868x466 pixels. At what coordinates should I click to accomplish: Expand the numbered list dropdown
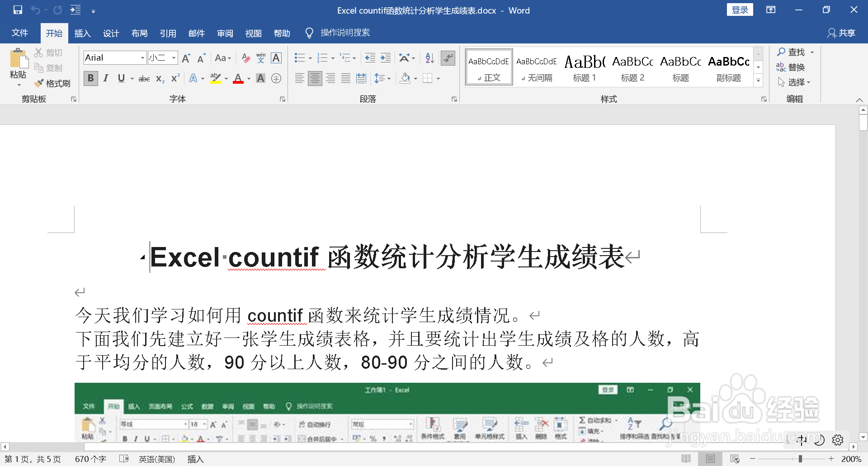[333, 58]
